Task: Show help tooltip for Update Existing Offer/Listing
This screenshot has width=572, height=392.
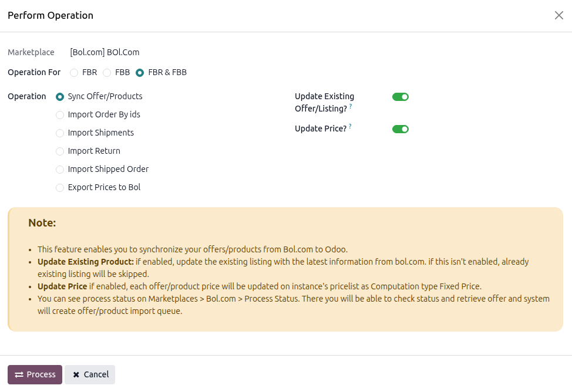Action: (351, 106)
